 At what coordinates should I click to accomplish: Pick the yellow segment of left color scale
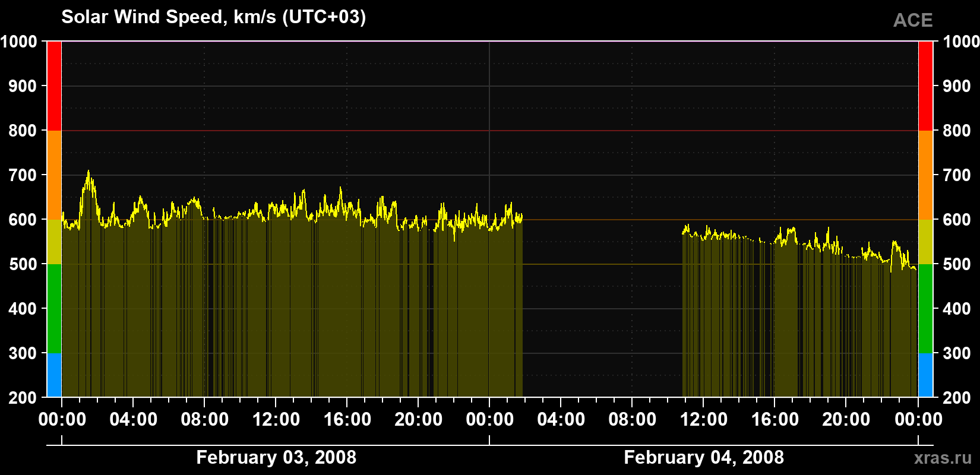(54, 242)
